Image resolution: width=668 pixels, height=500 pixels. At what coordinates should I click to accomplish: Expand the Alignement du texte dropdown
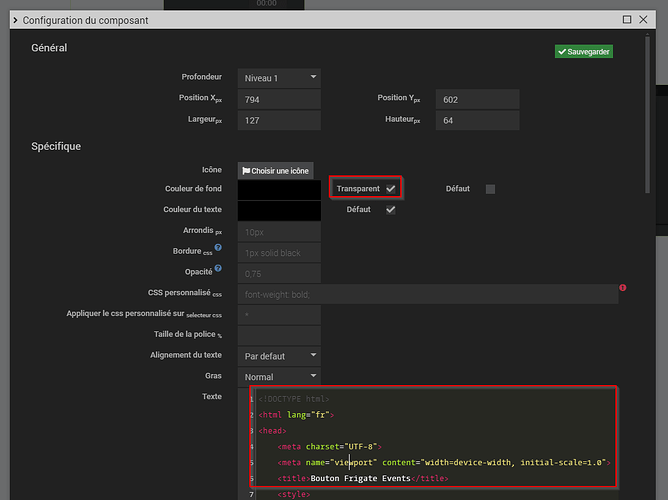point(279,355)
